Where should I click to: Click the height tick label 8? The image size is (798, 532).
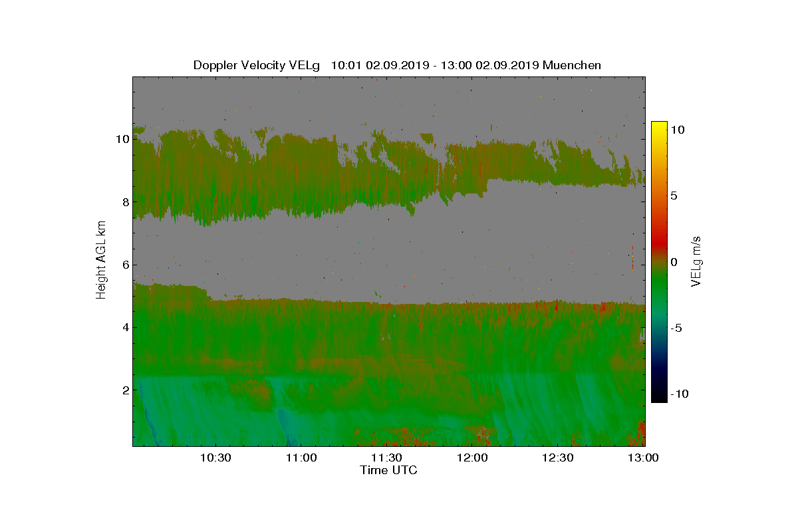pyautogui.click(x=124, y=201)
